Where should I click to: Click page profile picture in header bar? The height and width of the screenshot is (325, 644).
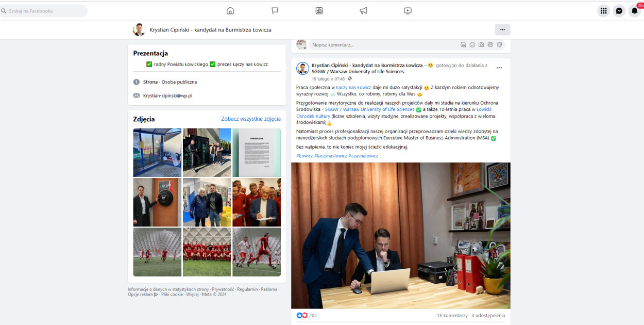139,29
